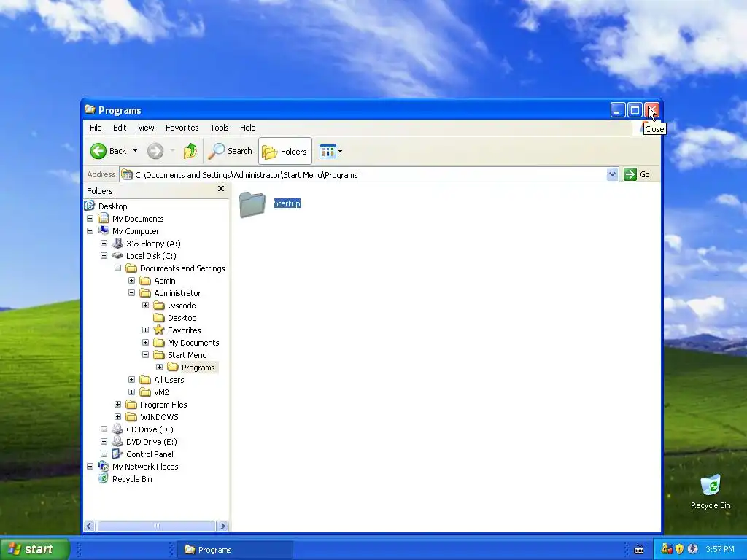Image resolution: width=747 pixels, height=560 pixels.
Task: Close the Folders pane with its X
Action: [220, 189]
